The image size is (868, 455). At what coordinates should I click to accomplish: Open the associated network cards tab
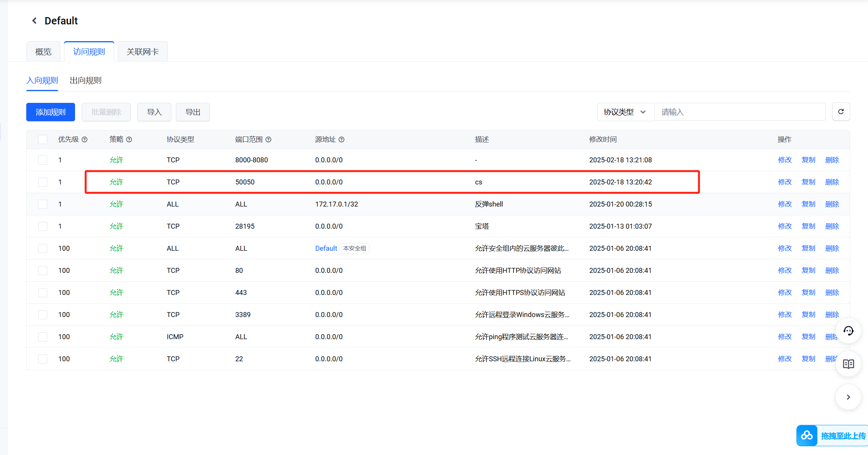point(142,51)
